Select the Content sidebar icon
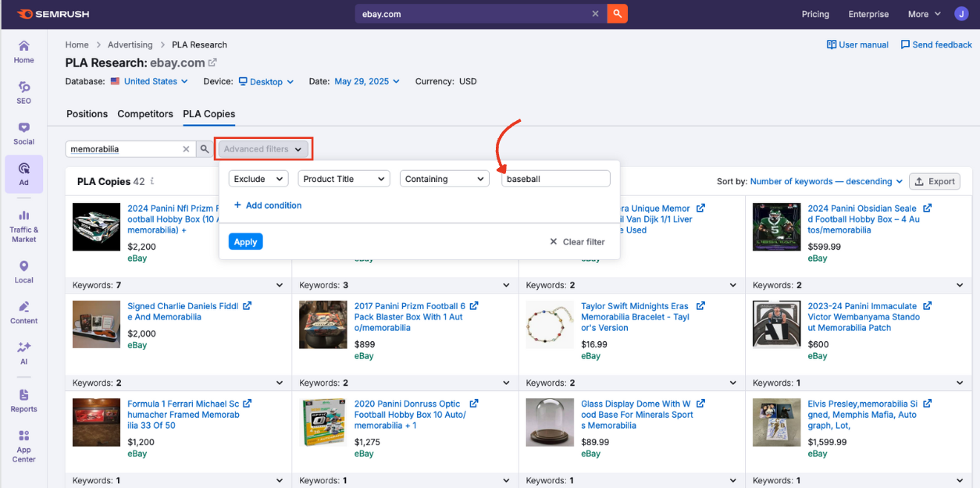 click(x=23, y=311)
